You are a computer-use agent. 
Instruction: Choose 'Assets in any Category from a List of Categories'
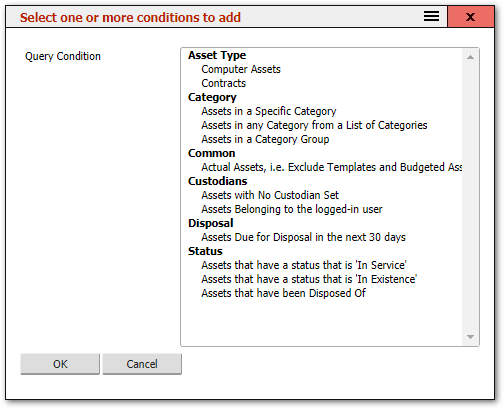coord(314,125)
